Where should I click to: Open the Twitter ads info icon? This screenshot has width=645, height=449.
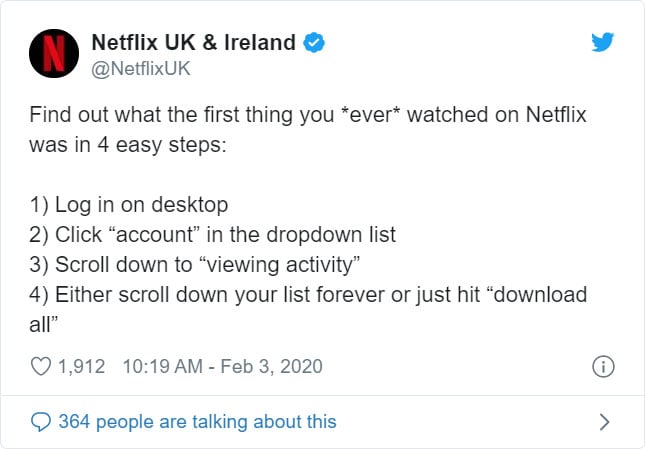603,366
